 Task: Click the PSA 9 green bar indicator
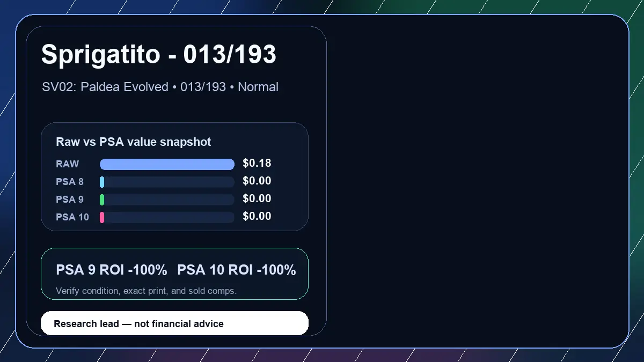coord(102,200)
